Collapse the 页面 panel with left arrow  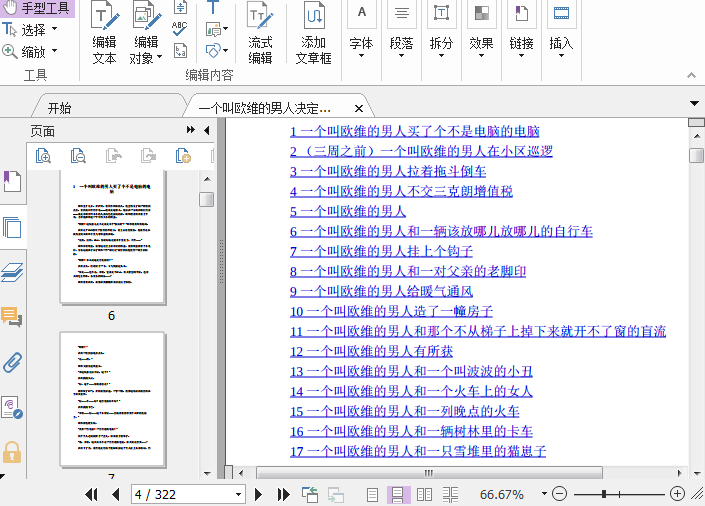pyautogui.click(x=207, y=130)
